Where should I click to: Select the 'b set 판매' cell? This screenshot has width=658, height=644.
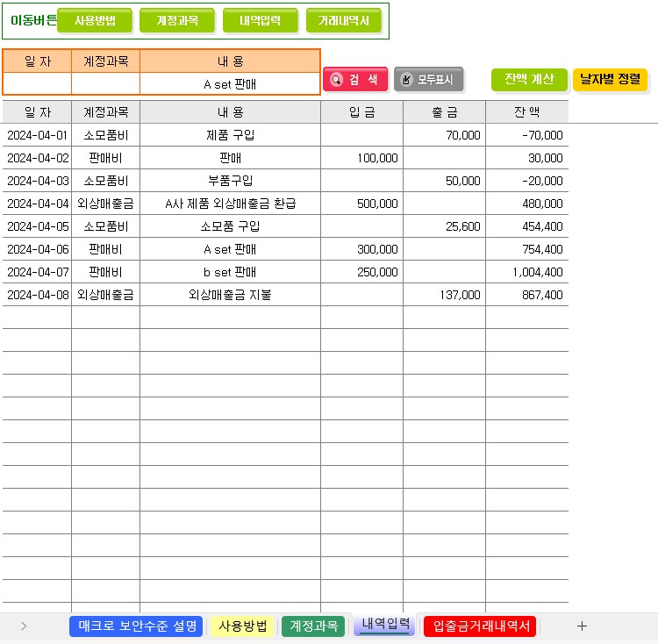pos(230,272)
